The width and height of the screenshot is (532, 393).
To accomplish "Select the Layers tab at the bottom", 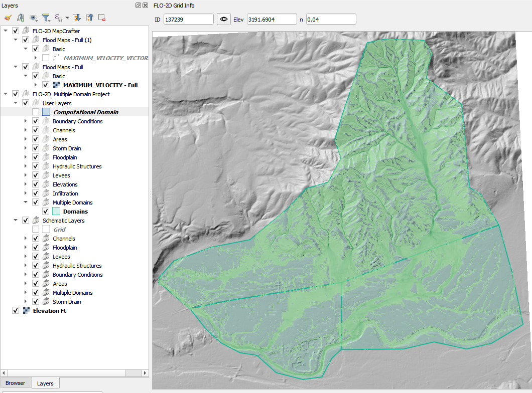I will click(45, 383).
